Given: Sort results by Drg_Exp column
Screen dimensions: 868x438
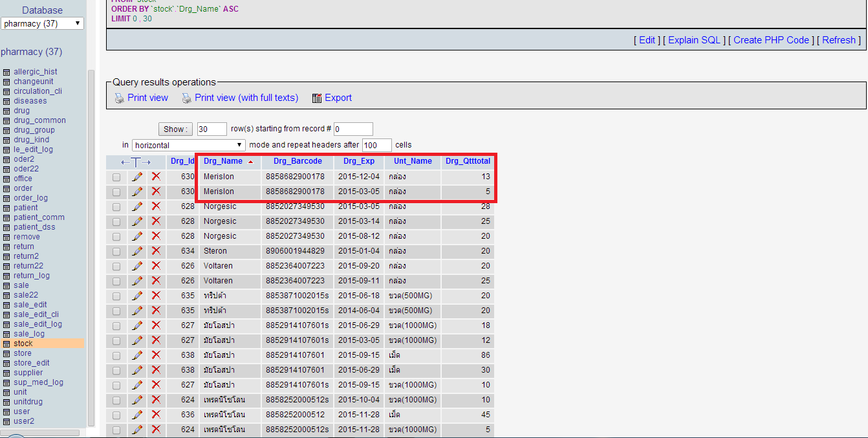Looking at the screenshot, I should tap(359, 161).
